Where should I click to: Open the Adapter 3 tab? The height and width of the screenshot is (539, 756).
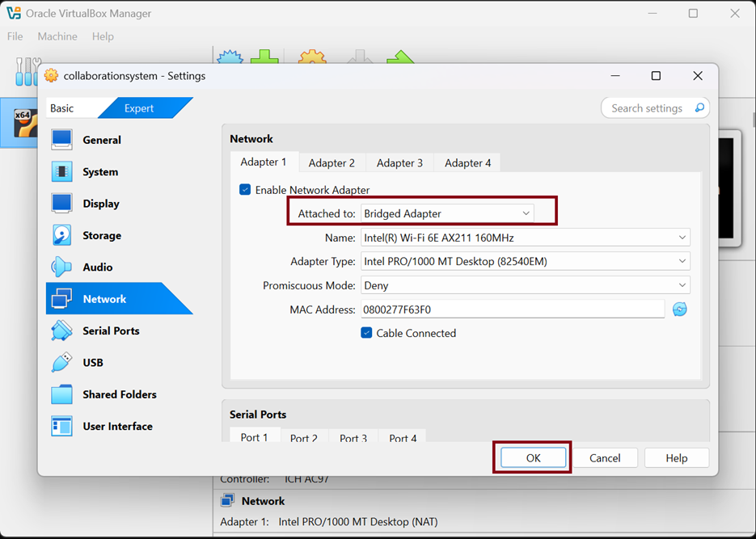coord(399,162)
